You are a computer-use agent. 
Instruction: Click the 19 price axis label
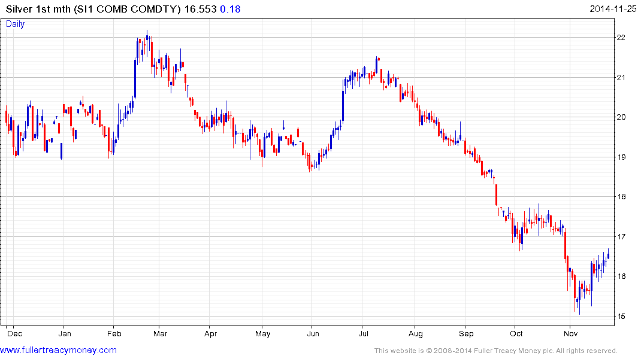click(x=621, y=157)
